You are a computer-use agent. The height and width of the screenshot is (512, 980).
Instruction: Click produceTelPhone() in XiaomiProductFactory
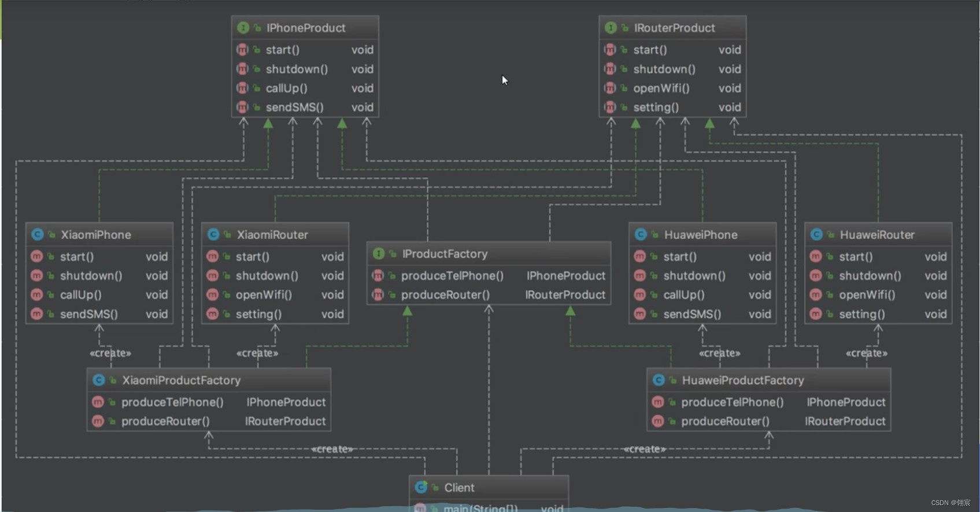(172, 402)
